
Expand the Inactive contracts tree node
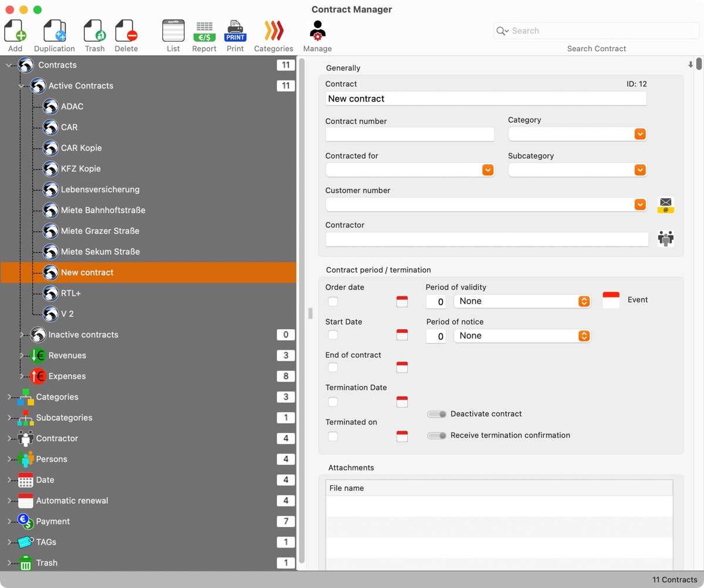22,334
